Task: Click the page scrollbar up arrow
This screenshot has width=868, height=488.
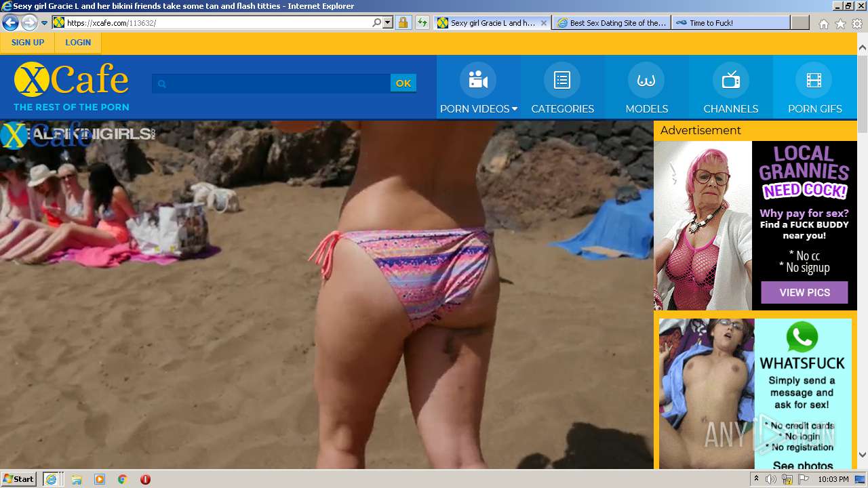Action: 862,47
